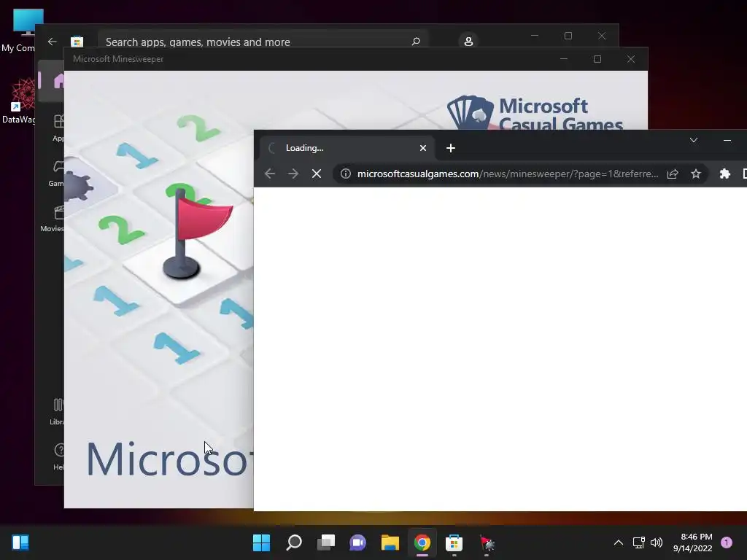Select My Computer desktop icon
The width and height of the screenshot is (747, 560).
pos(21,29)
